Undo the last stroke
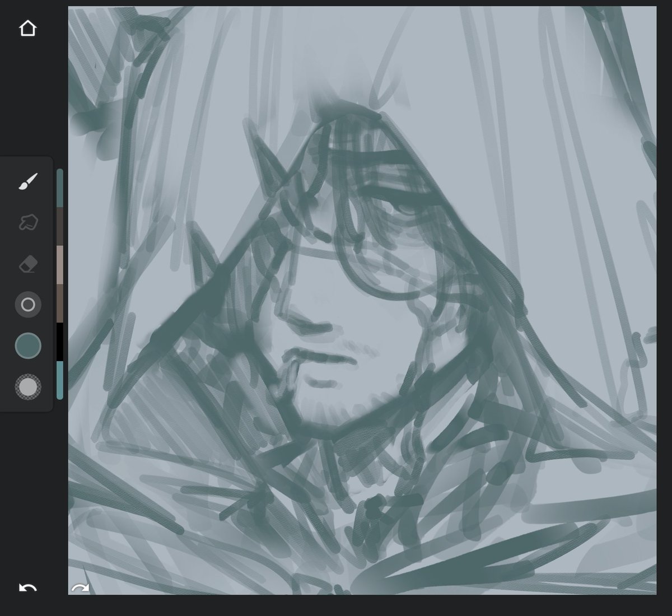This screenshot has height=616, width=672. click(27, 587)
